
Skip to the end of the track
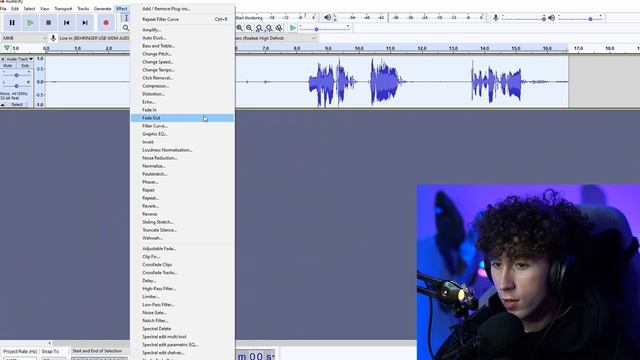point(85,23)
